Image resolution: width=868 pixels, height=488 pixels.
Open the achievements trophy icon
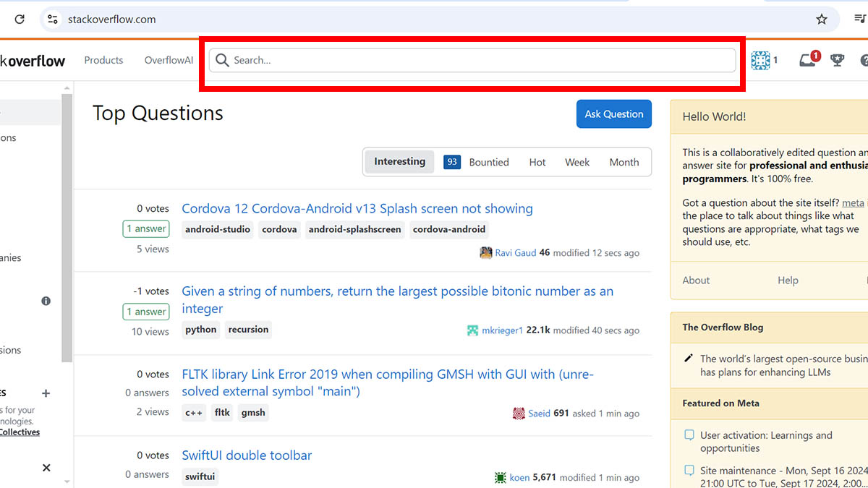838,60
